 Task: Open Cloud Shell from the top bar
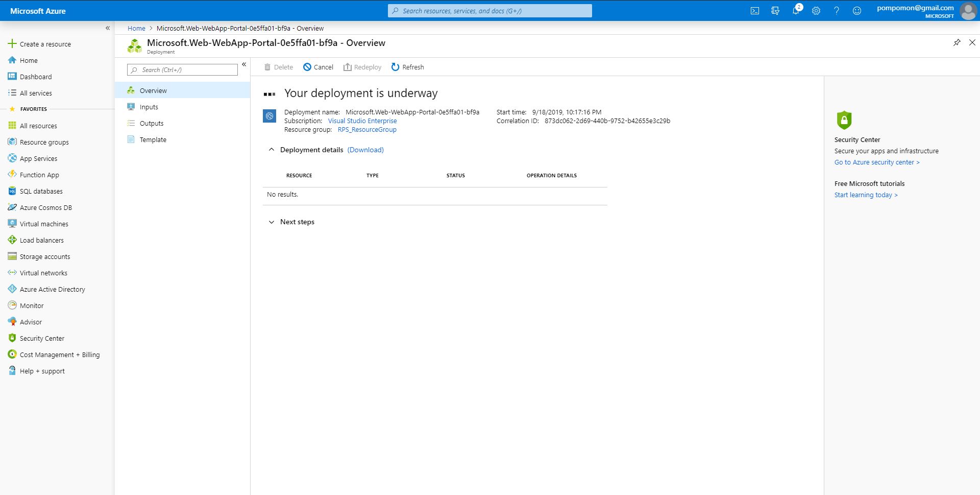coord(754,11)
